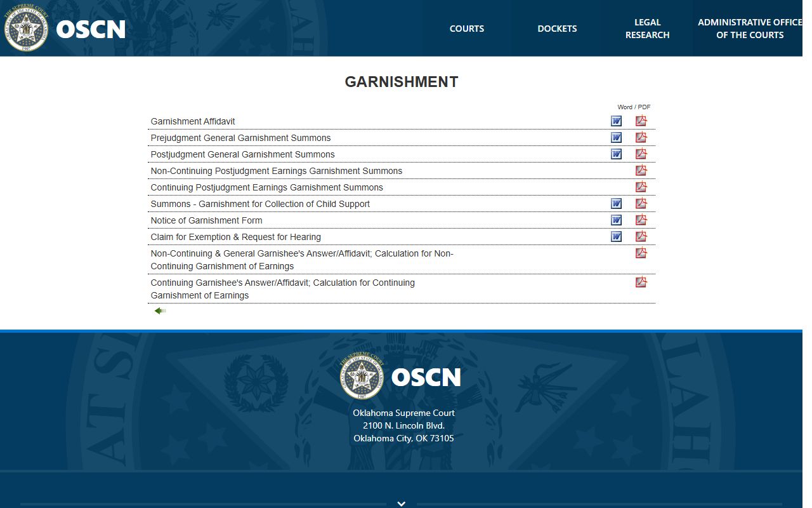This screenshot has height=508, width=812.
Task: Open PDF for Child Support Garnishment Summons
Action: (641, 203)
